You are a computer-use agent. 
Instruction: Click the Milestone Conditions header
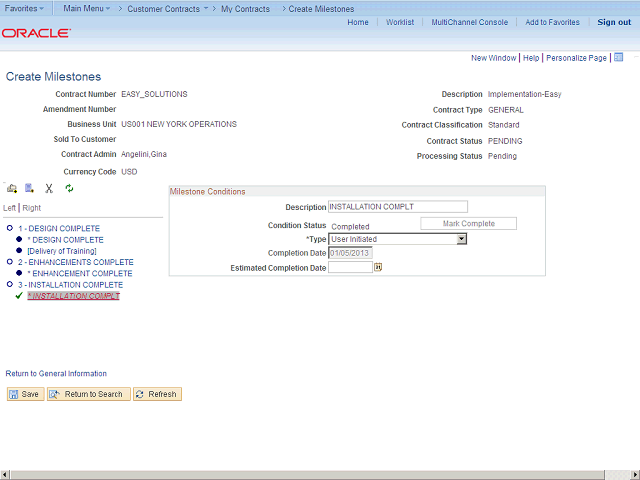click(x=207, y=191)
